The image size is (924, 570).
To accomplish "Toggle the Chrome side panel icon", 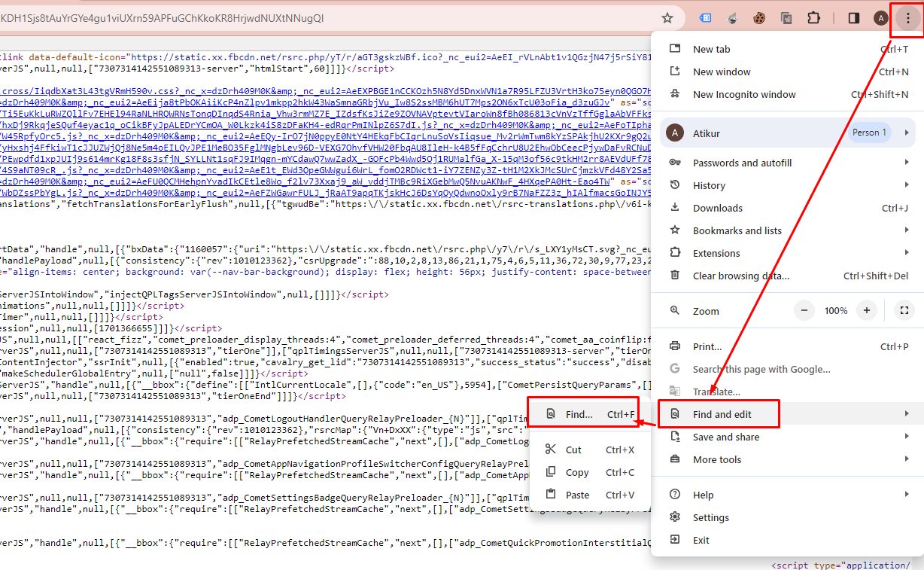I will pos(854,18).
